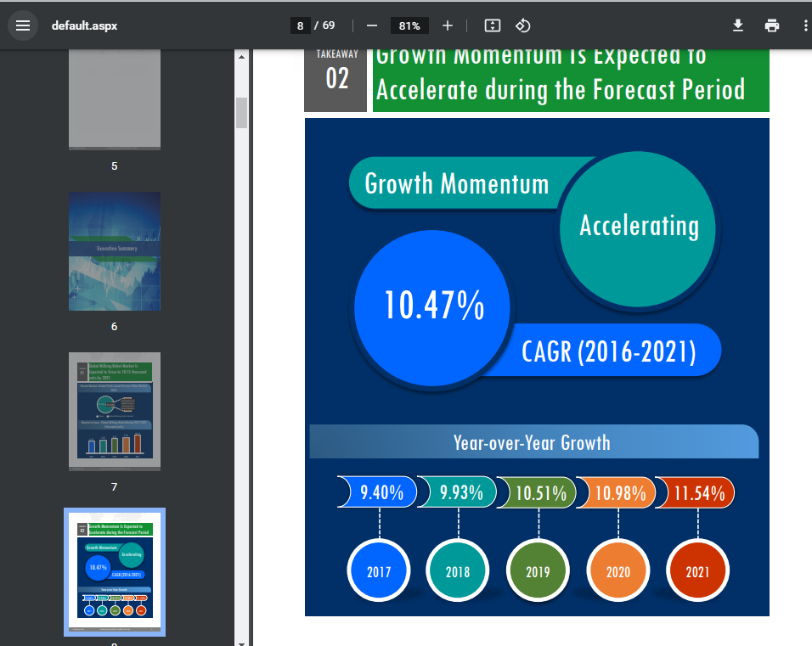Click the thumbnail panel scrollbar handle
The image size is (812, 646).
point(241,112)
